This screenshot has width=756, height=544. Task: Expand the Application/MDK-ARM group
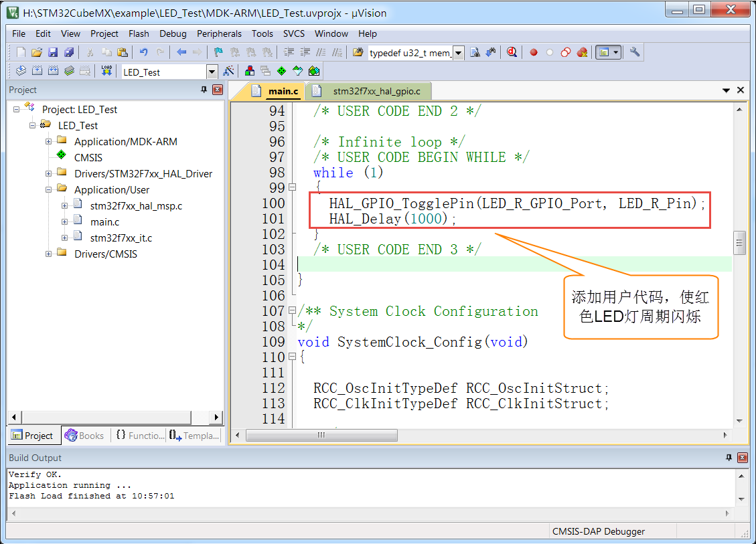pyautogui.click(x=48, y=142)
